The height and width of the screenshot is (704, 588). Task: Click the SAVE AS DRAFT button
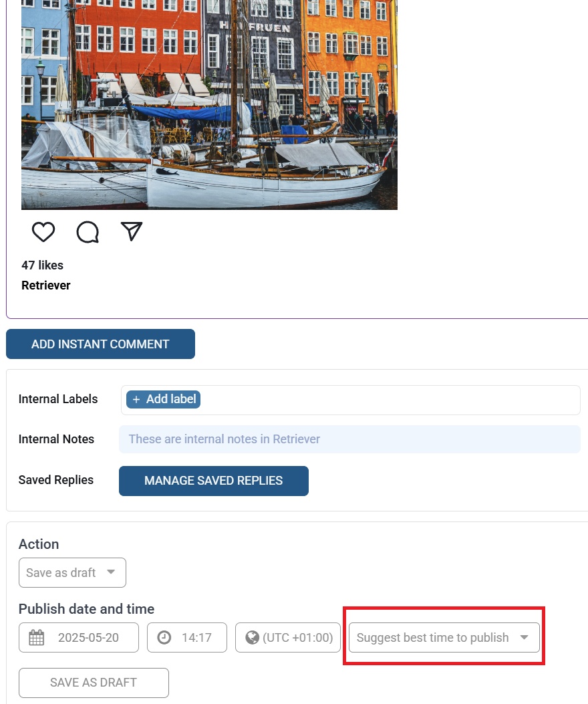pyautogui.click(x=94, y=683)
